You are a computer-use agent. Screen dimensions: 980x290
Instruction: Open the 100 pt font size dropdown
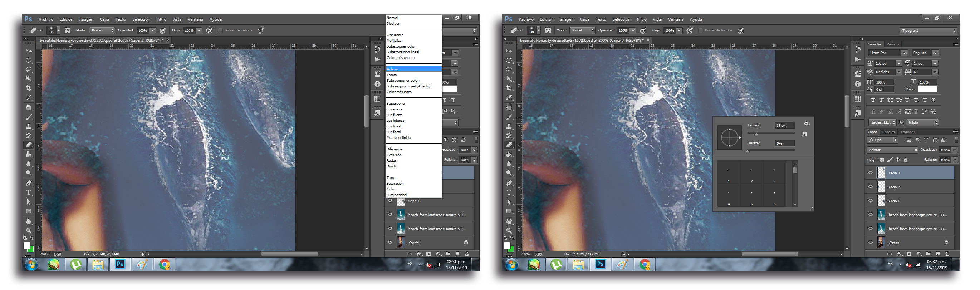898,64
